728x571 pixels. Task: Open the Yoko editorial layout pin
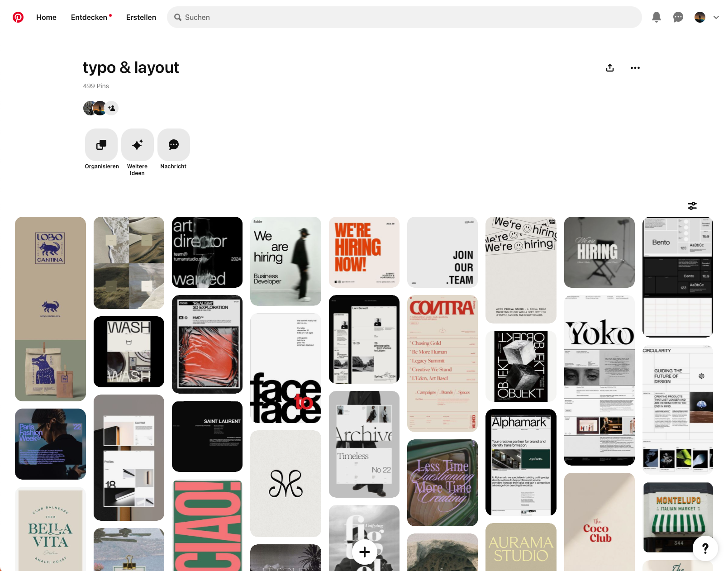click(600, 380)
